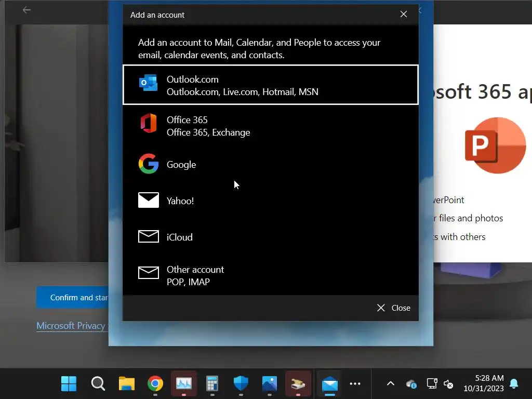Click the Google account label
The height and width of the screenshot is (399, 532).
[x=181, y=165]
